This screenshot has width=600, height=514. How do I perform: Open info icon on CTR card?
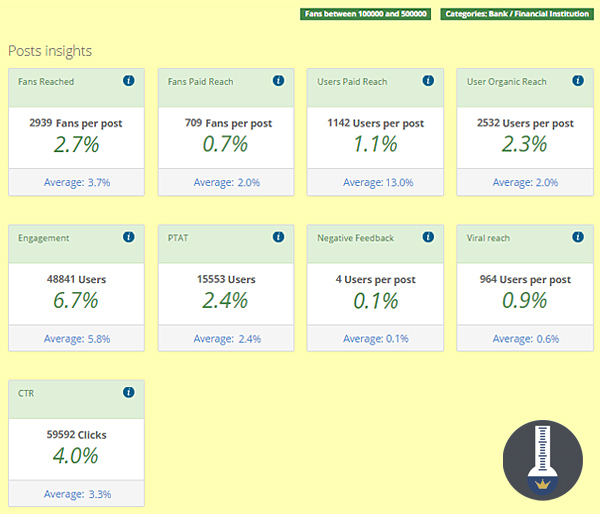(129, 392)
